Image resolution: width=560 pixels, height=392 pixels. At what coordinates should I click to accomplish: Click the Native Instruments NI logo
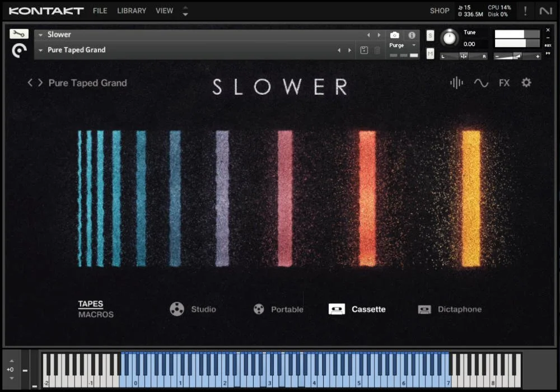(545, 11)
